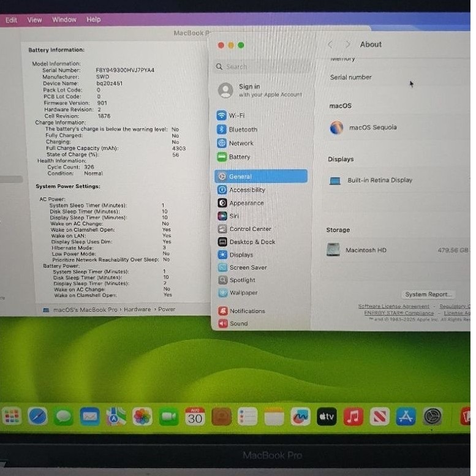Image resolution: width=476 pixels, height=476 pixels.
Task: Open News from the Dock
Action: click(379, 416)
